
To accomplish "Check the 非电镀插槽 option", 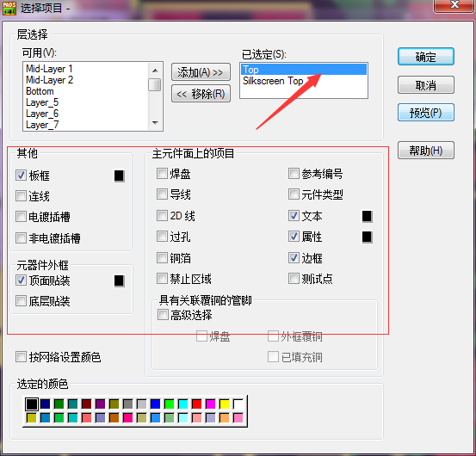I will click(x=21, y=237).
